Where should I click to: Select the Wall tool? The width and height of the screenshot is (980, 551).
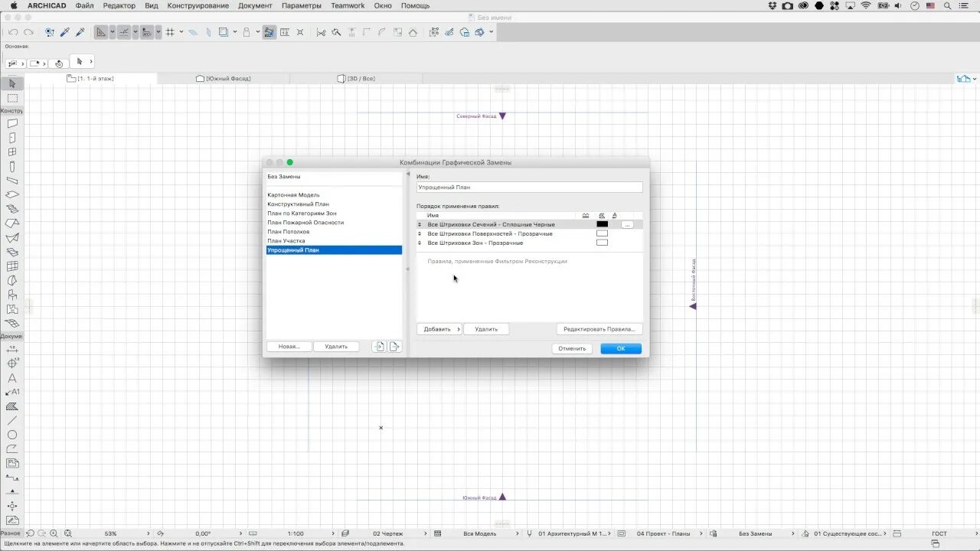(x=12, y=123)
